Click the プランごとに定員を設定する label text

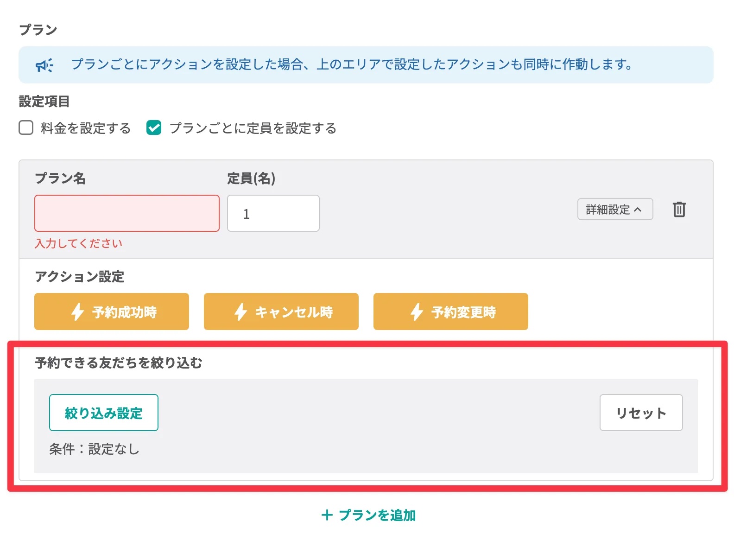(x=253, y=128)
